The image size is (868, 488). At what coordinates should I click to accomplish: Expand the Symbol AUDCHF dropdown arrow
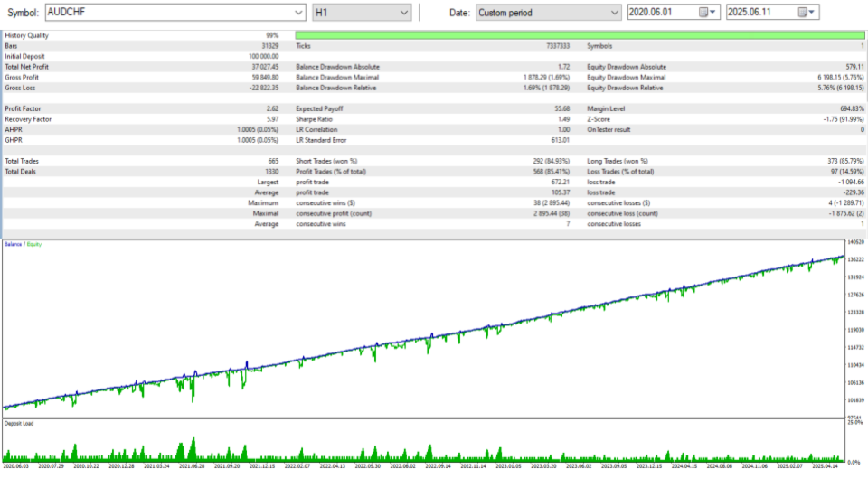coord(298,12)
